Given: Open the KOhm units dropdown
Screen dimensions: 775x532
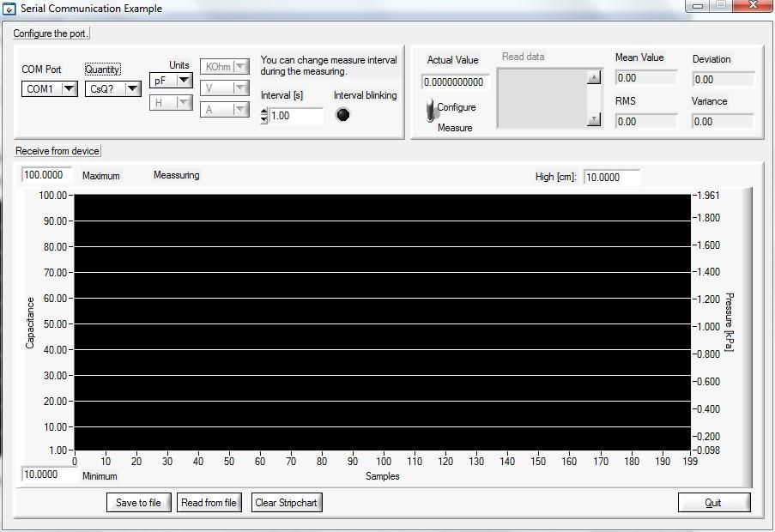Looking at the screenshot, I should [x=224, y=66].
